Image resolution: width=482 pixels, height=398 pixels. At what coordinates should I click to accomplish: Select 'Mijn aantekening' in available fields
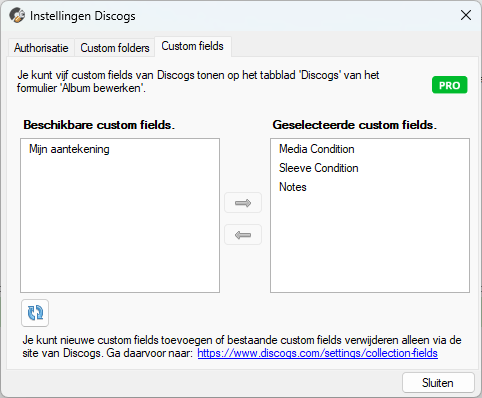coord(69,149)
